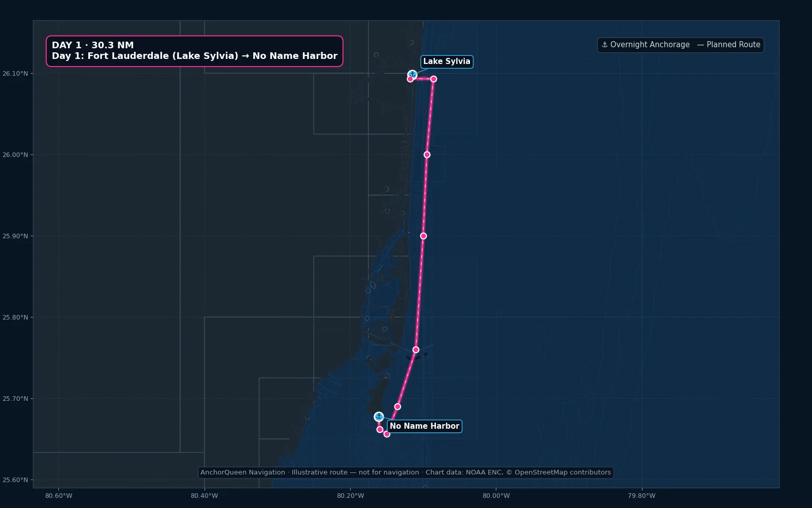Click the 25.90°N latitude tick label
This screenshot has height=508, width=812.
15,236
